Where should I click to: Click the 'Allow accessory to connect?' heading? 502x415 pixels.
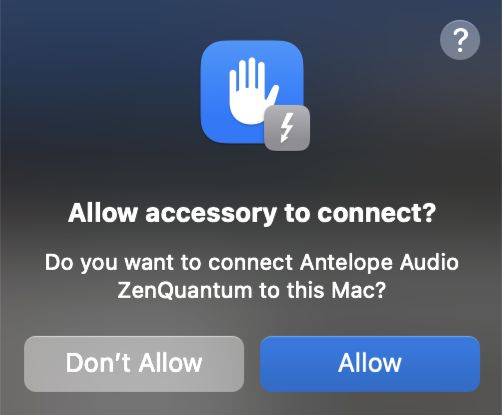coord(252,213)
